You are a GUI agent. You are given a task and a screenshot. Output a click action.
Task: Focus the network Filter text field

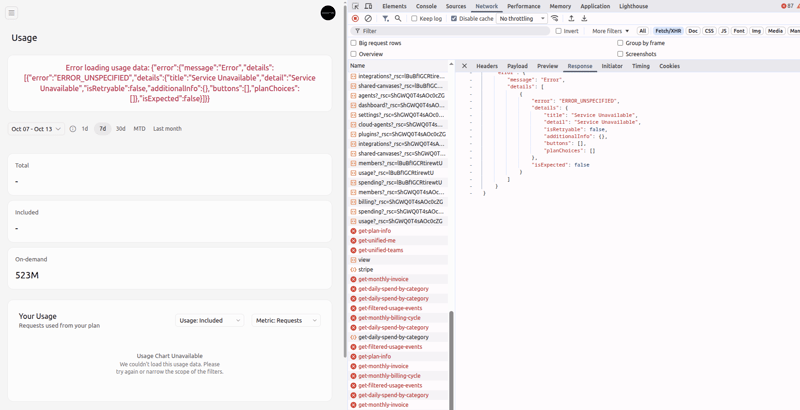[451, 31]
